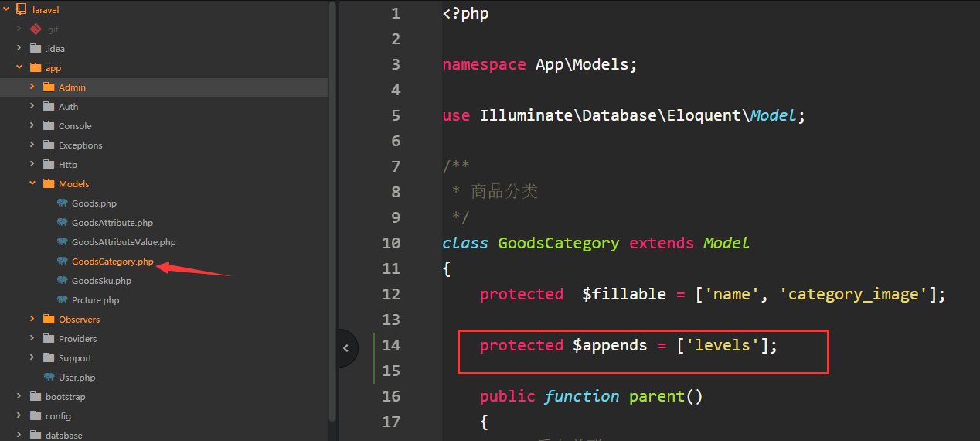Select GoodsCategory.php in the tree

point(113,262)
